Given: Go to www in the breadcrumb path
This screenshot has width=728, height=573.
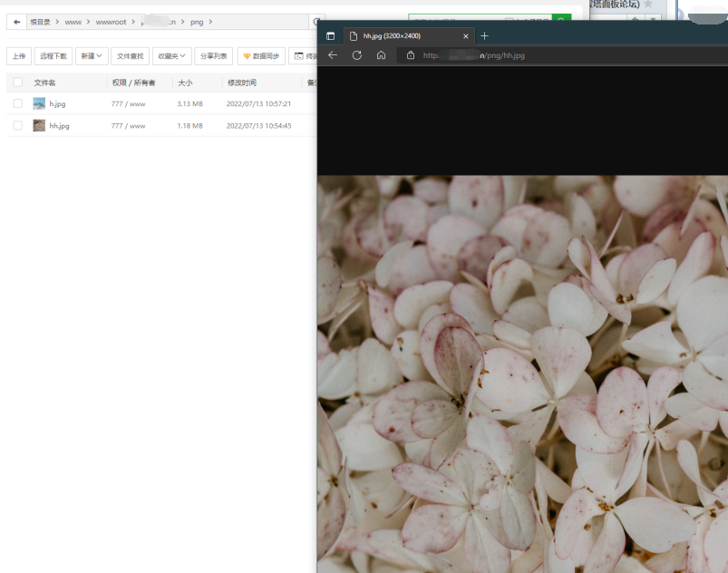Looking at the screenshot, I should [73, 22].
